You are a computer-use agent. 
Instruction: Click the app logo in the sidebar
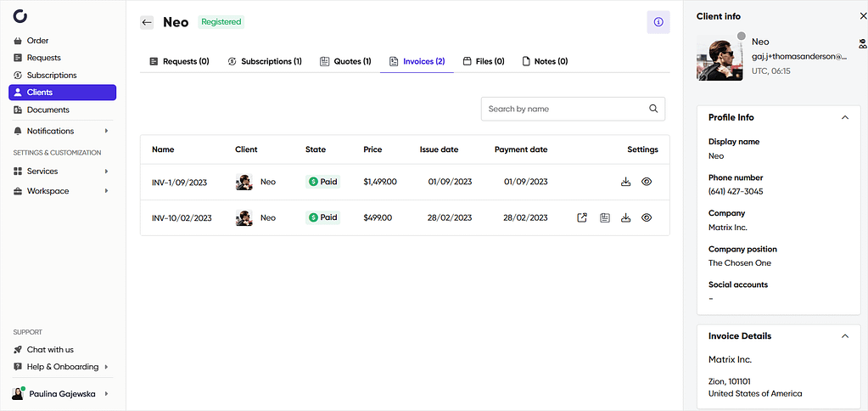tap(20, 17)
